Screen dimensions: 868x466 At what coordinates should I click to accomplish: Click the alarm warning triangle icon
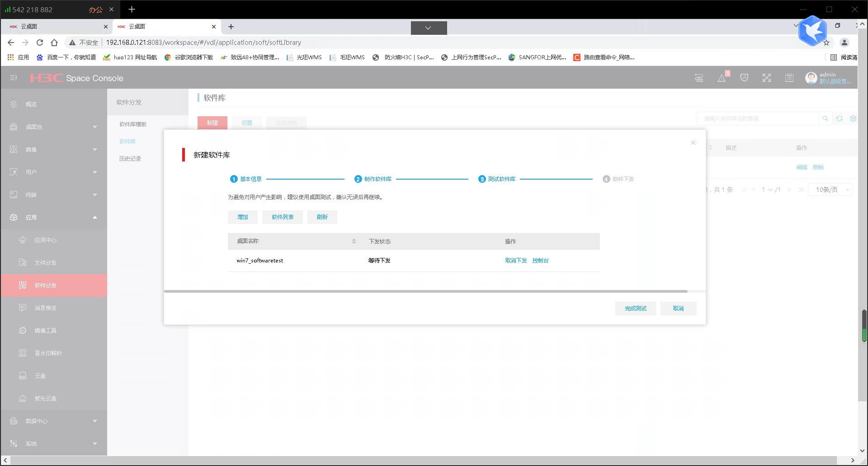coord(722,78)
